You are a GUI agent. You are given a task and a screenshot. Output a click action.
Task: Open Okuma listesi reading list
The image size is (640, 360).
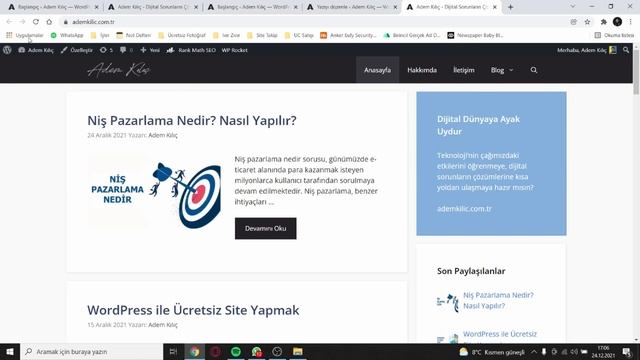coord(614,36)
